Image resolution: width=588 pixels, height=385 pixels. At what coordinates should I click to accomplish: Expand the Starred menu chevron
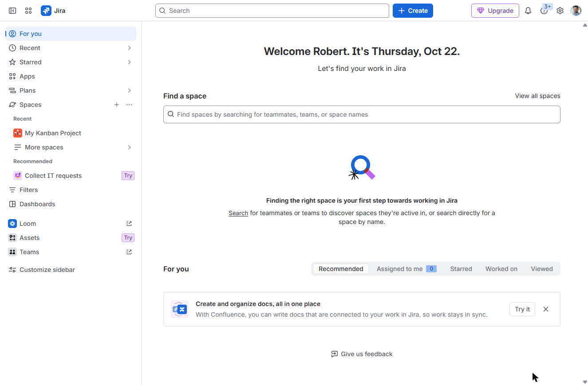129,62
